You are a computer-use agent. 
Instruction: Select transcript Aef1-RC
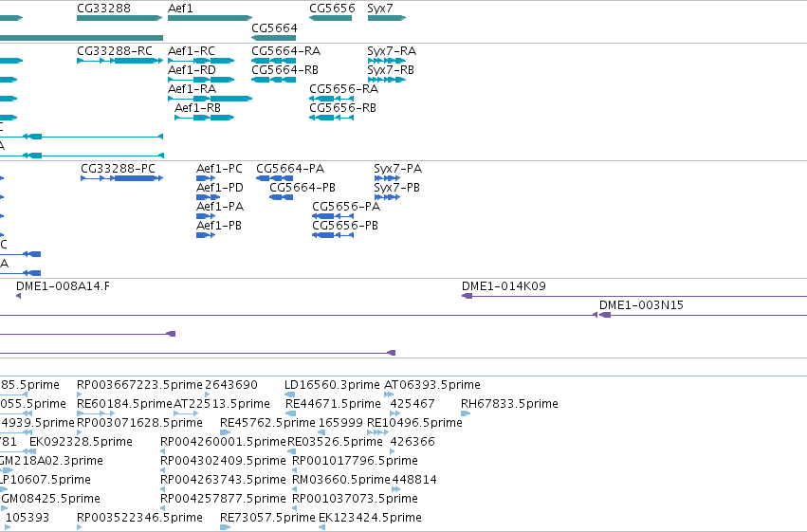coord(201,61)
